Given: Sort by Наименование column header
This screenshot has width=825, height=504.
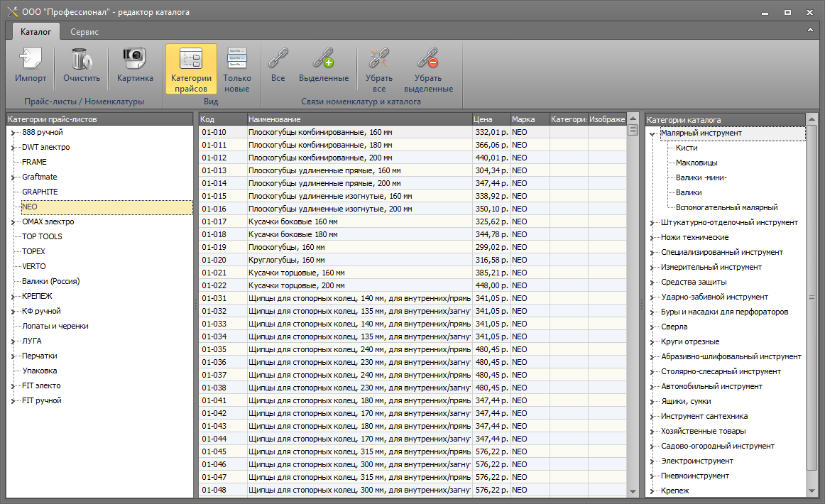Looking at the screenshot, I should point(359,119).
